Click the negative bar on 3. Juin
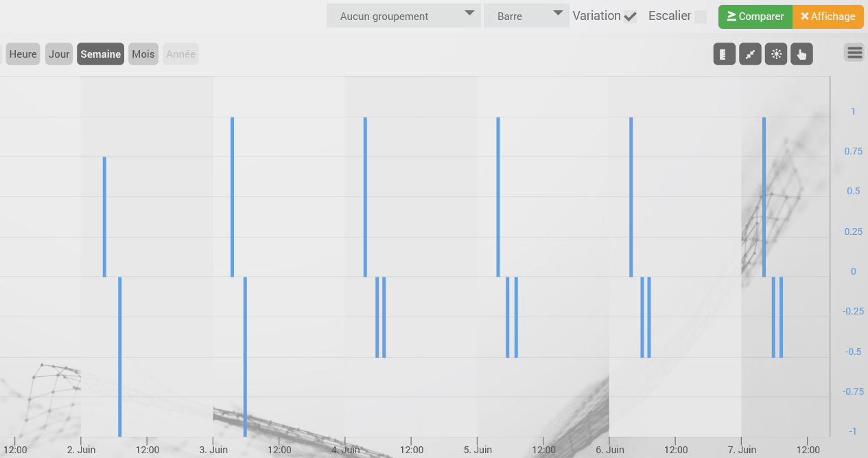Screen dimensions: 868x458 coord(245,356)
